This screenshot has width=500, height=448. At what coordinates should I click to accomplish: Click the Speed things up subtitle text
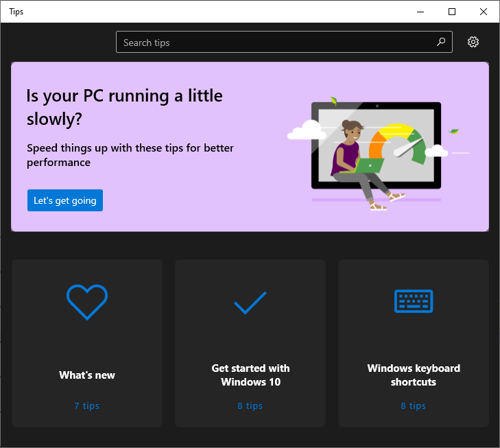(130, 155)
